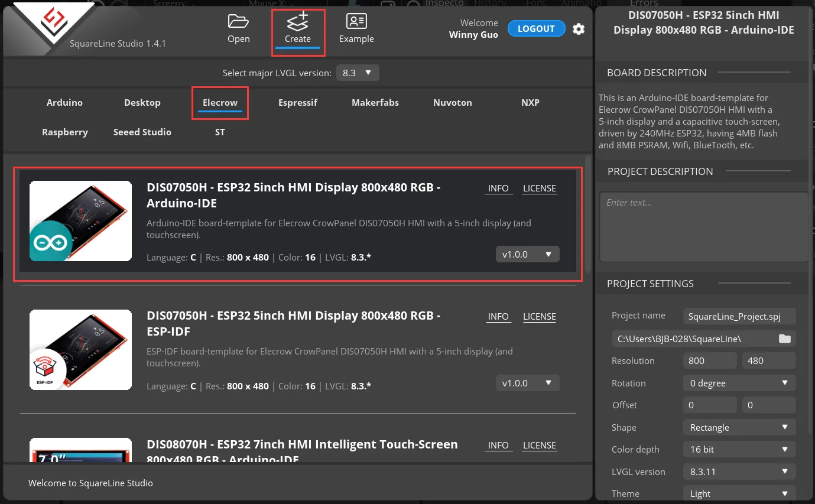Image resolution: width=815 pixels, height=504 pixels.
Task: Click the Create project icon
Action: click(297, 23)
